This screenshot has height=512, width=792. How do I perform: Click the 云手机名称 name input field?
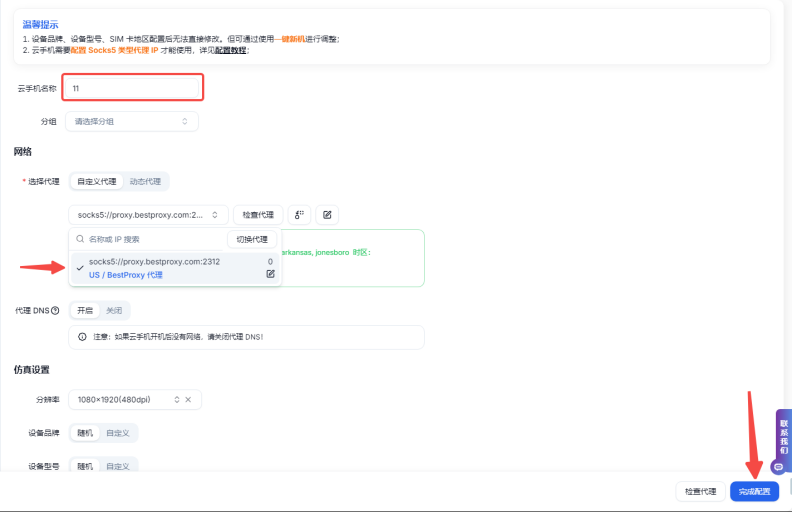(134, 88)
